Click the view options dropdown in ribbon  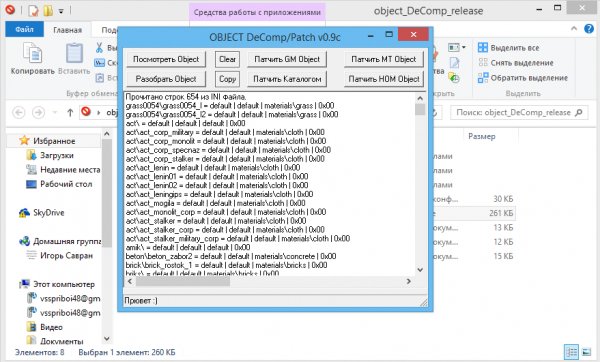[x=464, y=47]
